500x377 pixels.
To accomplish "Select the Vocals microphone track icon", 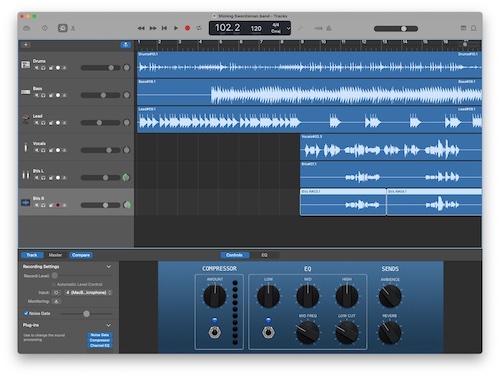I will 26,147.
